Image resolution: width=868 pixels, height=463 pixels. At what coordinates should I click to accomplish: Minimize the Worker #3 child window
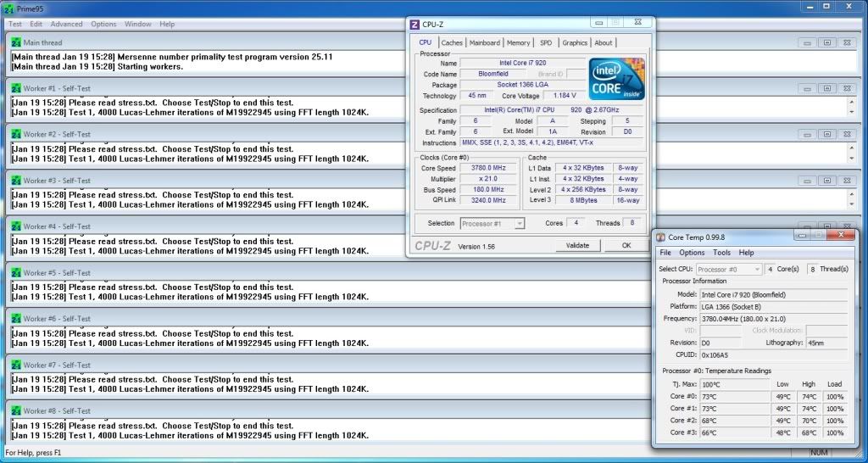pyautogui.click(x=807, y=181)
